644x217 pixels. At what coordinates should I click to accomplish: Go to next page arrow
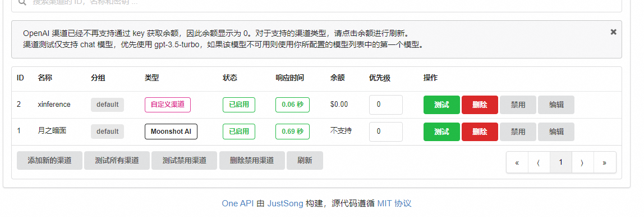point(582,162)
